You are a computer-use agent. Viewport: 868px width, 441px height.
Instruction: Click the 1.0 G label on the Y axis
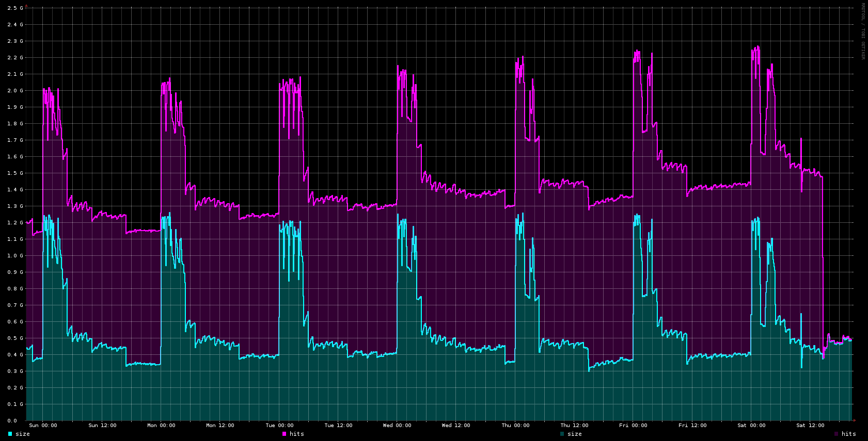tap(15, 256)
